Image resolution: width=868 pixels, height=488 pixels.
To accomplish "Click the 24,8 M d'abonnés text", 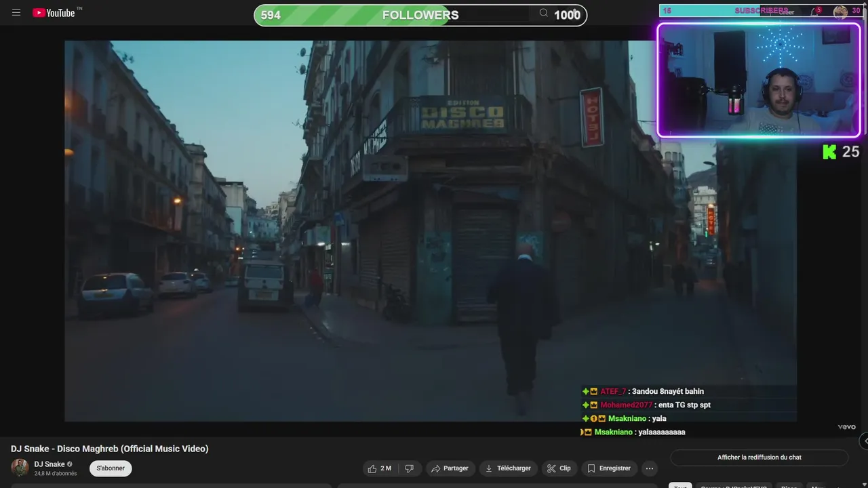I will [56, 474].
